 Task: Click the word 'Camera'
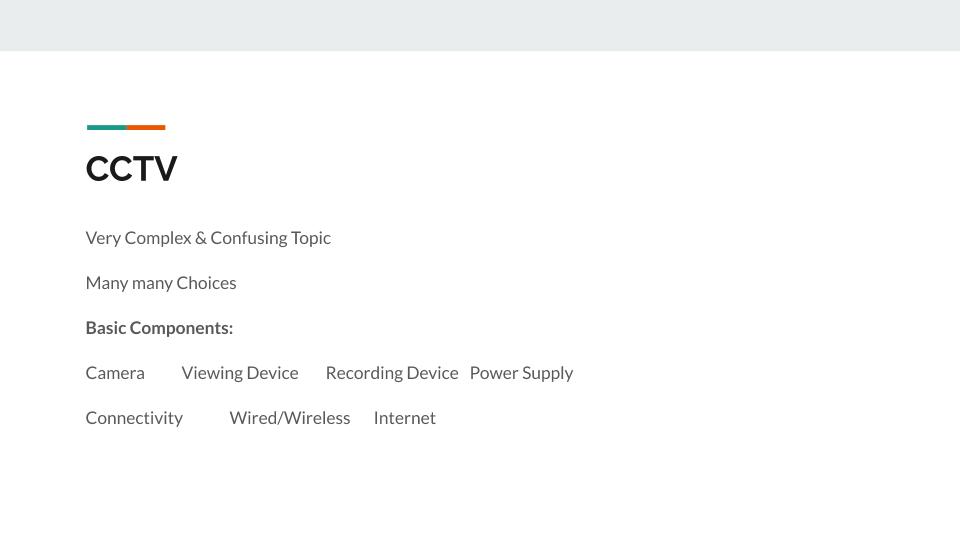tap(115, 373)
